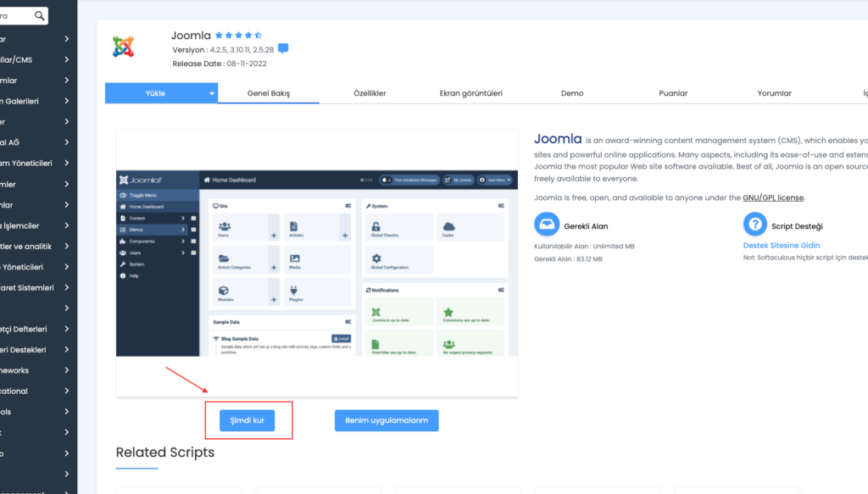The image size is (868, 494).
Task: Open the blue comment bubble next to version
Action: point(283,48)
